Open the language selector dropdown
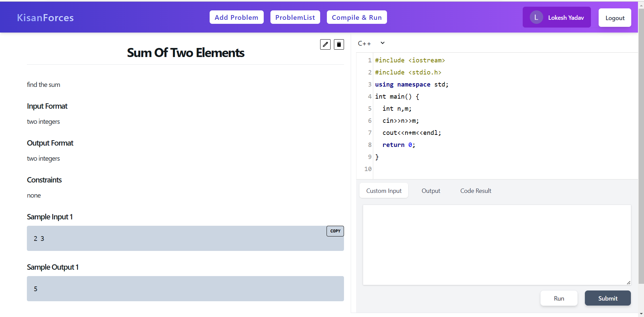The image size is (644, 317). coord(371,43)
